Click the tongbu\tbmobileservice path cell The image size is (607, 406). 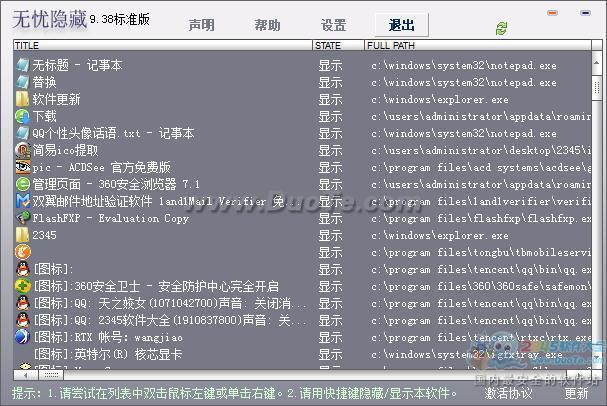[x=481, y=253]
